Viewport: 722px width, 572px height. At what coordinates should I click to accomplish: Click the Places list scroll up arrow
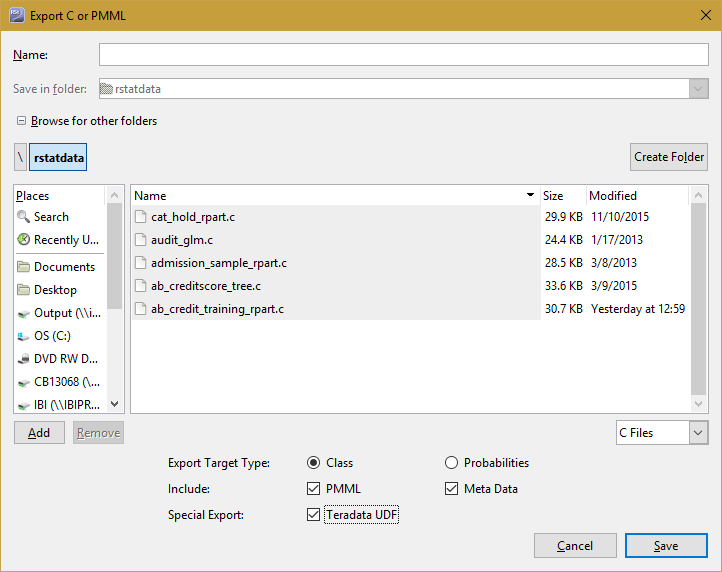[115, 195]
